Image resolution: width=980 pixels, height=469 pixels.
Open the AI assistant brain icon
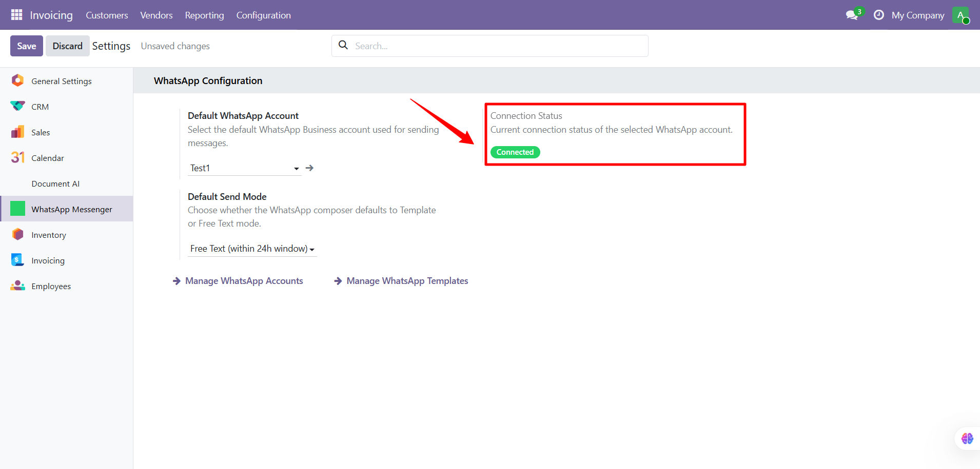[x=967, y=438]
